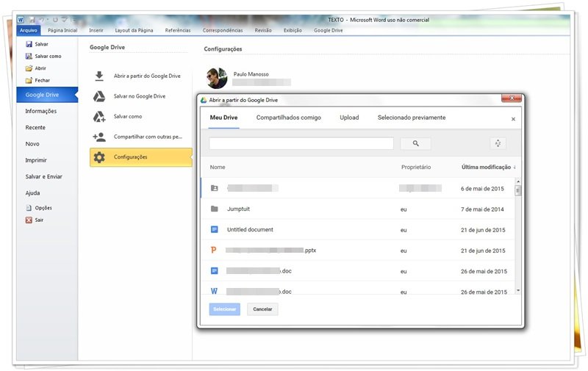Click the Word icon in the title bar
Screen dimensions: 588x371
pos(21,20)
